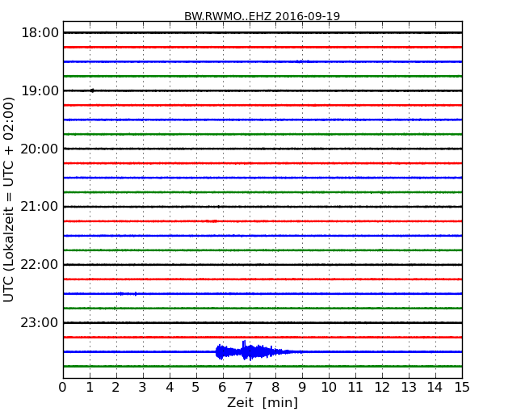Select the 22:00 time label
525x420 pixels.
(40, 265)
